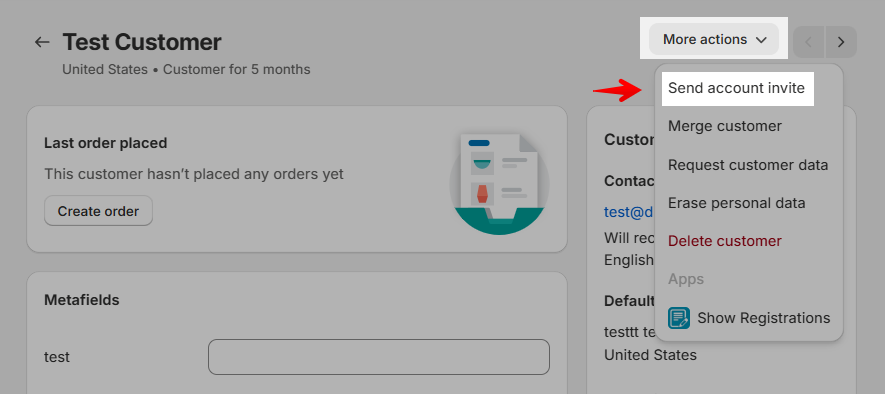885x394 pixels.
Task: Click the Last order placed heading
Action: click(106, 143)
